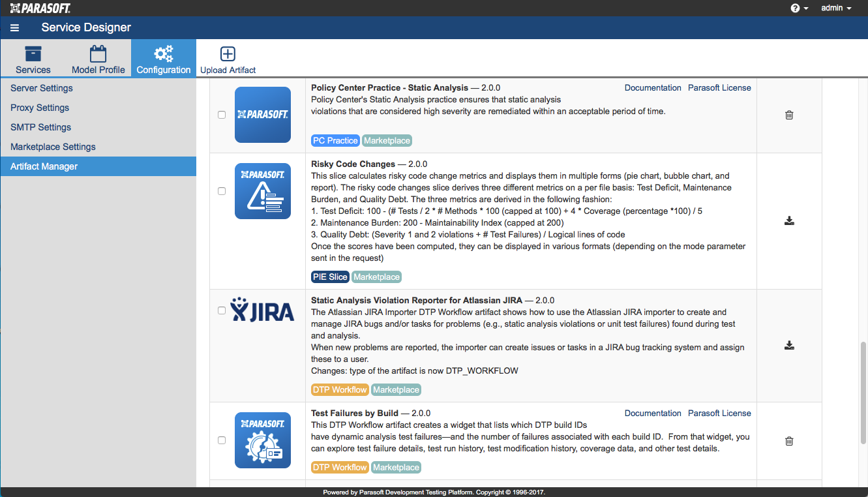Screen dimensions: 868x497
Task: Open Documentation link for Test Failures by Build
Action: click(x=653, y=413)
